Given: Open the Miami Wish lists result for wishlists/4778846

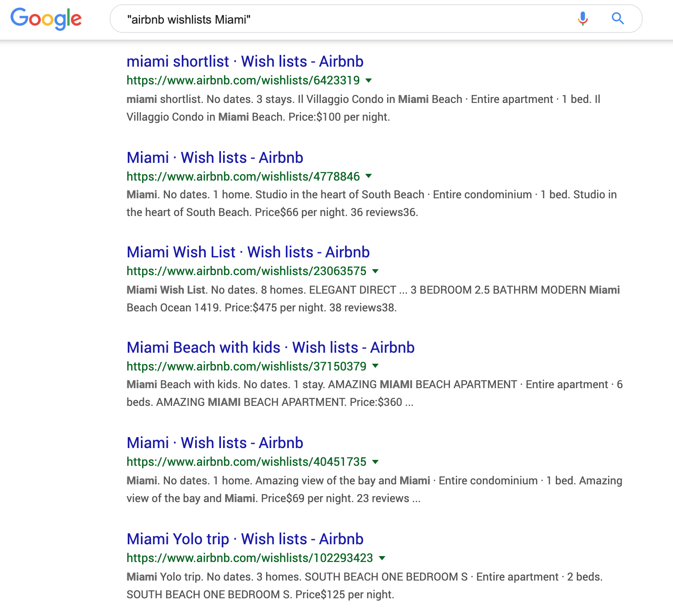Looking at the screenshot, I should coord(215,157).
